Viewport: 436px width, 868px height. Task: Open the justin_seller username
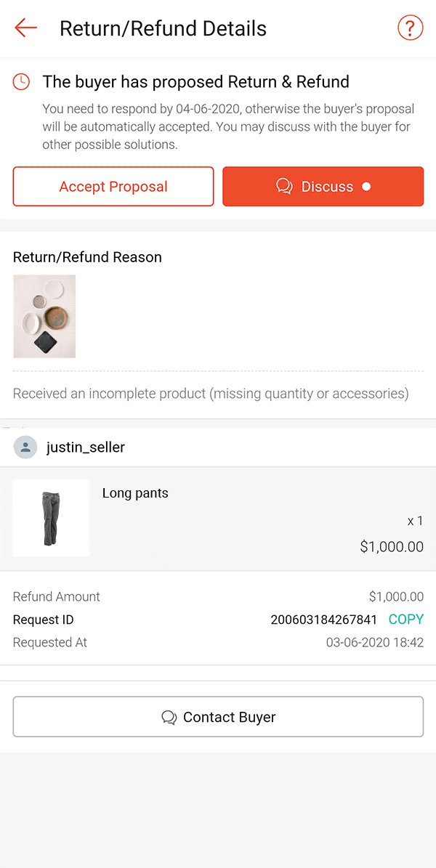pyautogui.click(x=86, y=447)
